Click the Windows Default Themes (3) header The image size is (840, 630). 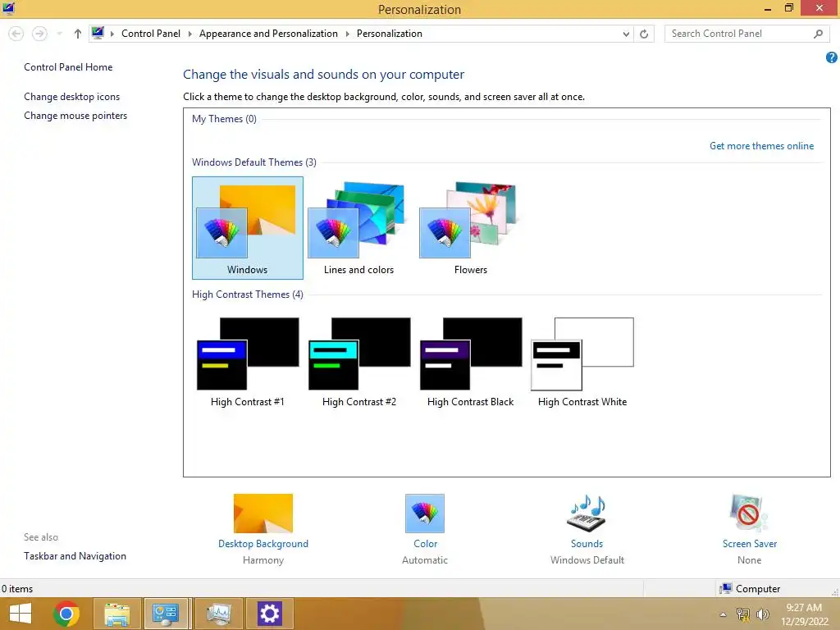pos(254,162)
